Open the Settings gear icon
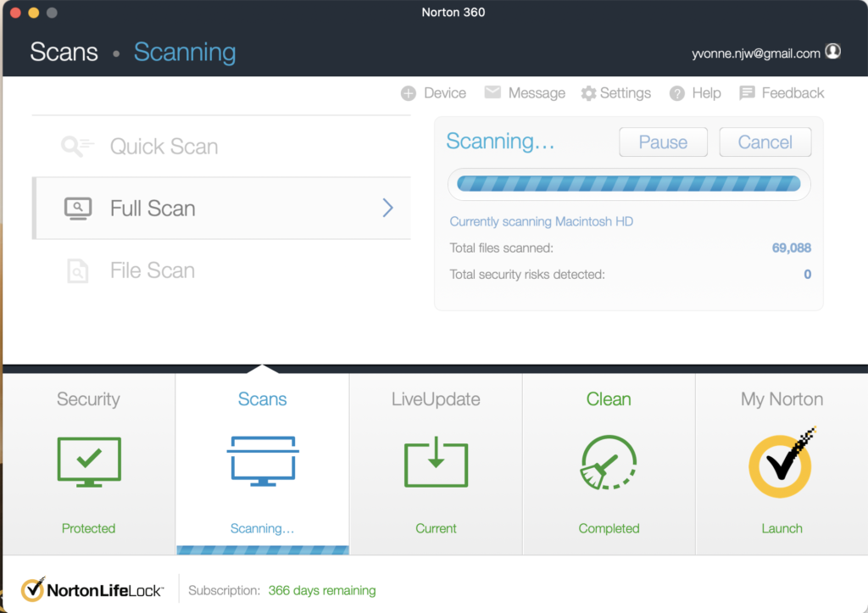Image resolution: width=868 pixels, height=613 pixels. coord(588,93)
